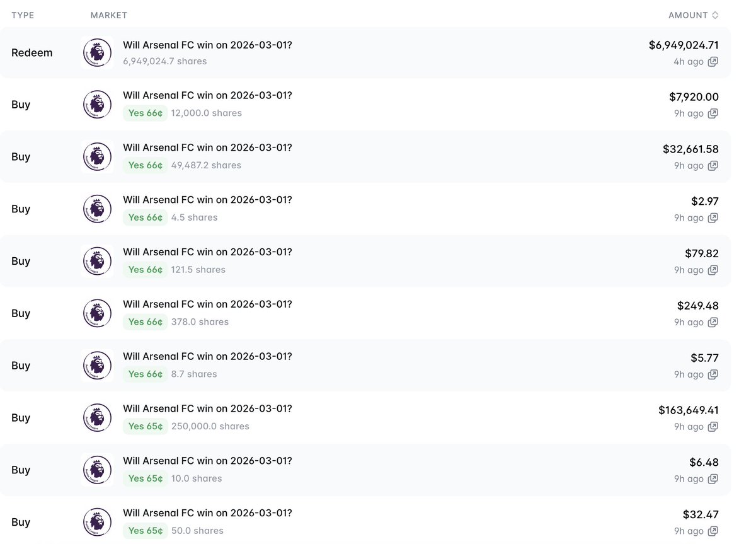
Task: Open Arsenal market title in $32.47 row
Action: 208,513
